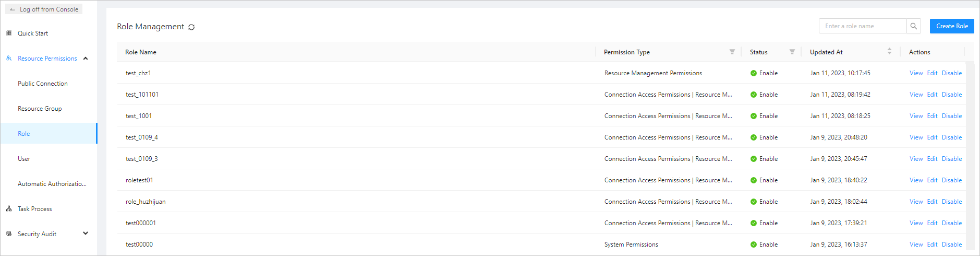The width and height of the screenshot is (980, 256).
Task: Expand the Security Audit menu
Action: [x=86, y=234]
